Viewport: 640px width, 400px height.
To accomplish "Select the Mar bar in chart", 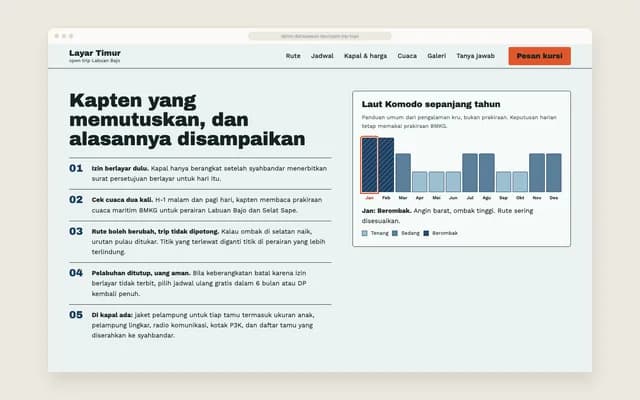I will pyautogui.click(x=403, y=173).
